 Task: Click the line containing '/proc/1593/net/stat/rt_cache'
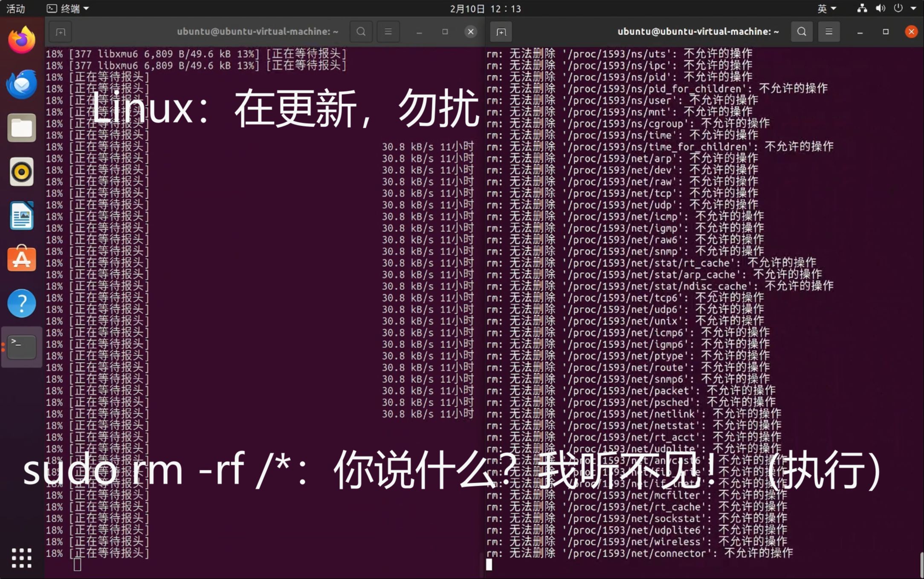click(x=651, y=263)
